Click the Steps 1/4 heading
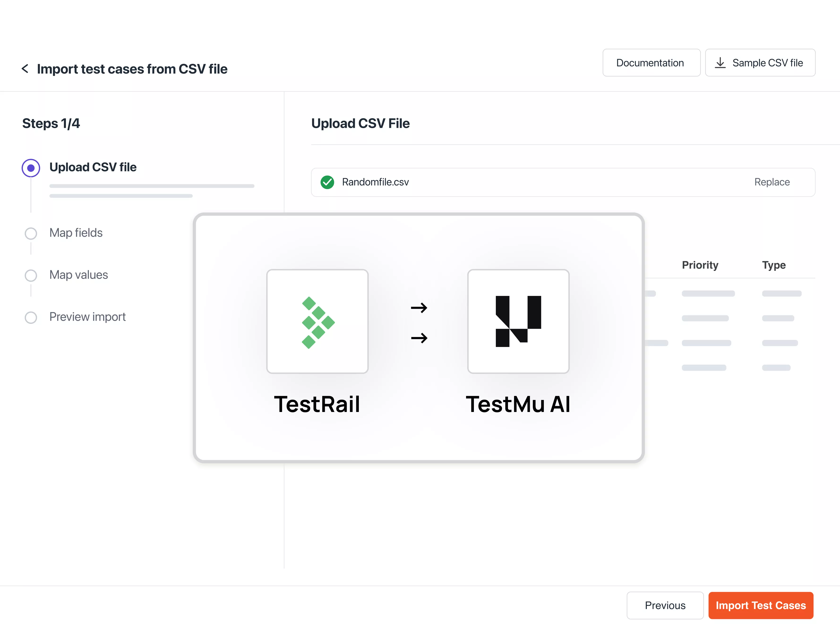The height and width of the screenshot is (628, 840). (x=51, y=123)
